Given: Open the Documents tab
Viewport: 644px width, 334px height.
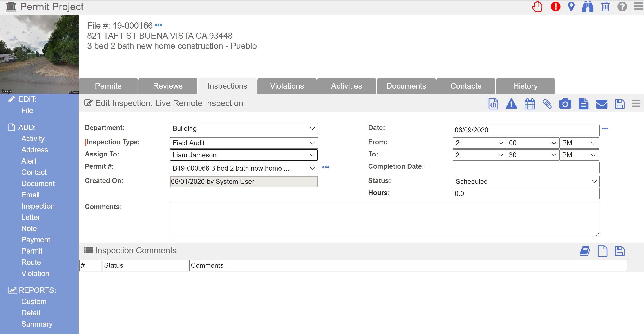Looking at the screenshot, I should (406, 86).
